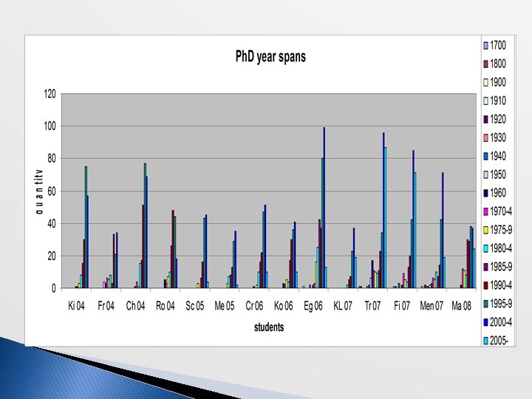The image size is (532, 399).
Task: Select the 'quantity' y-axis title
Action: coord(39,191)
